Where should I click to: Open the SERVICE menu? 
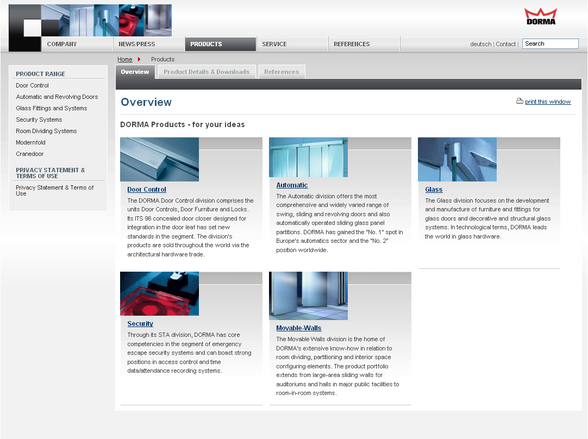coord(274,44)
